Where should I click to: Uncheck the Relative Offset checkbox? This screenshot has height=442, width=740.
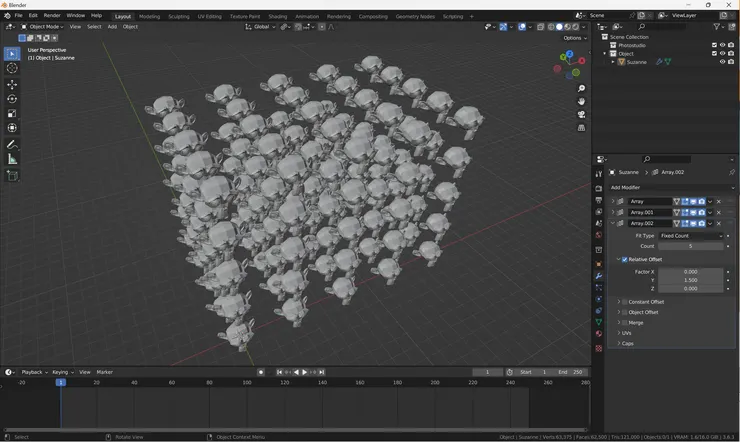point(625,259)
